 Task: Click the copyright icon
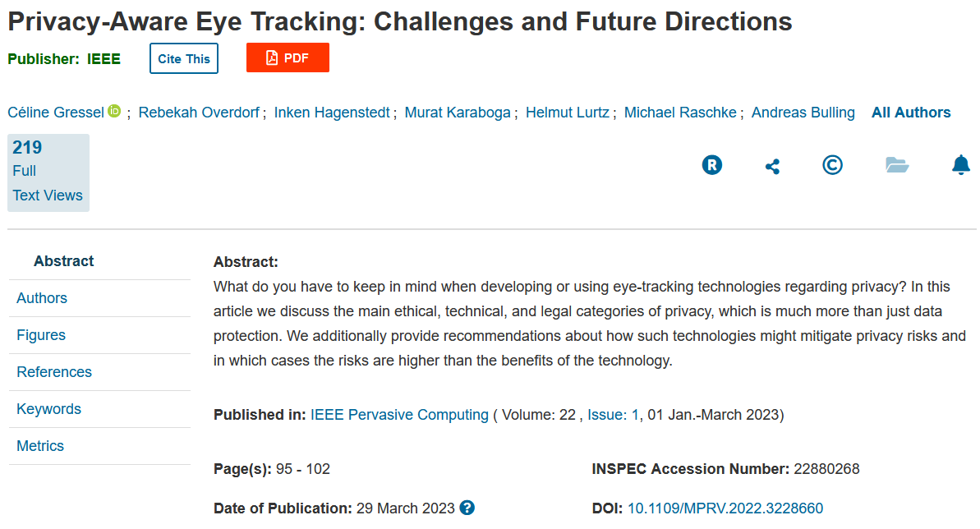coord(832,165)
